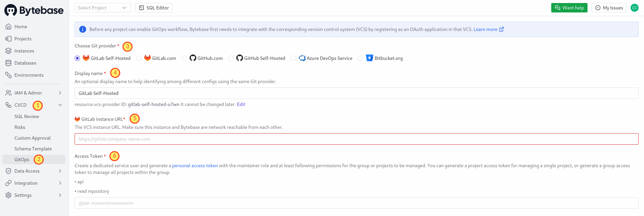Click the SQL Editor terminal icon
This screenshot has height=216, width=644.
(142, 8)
